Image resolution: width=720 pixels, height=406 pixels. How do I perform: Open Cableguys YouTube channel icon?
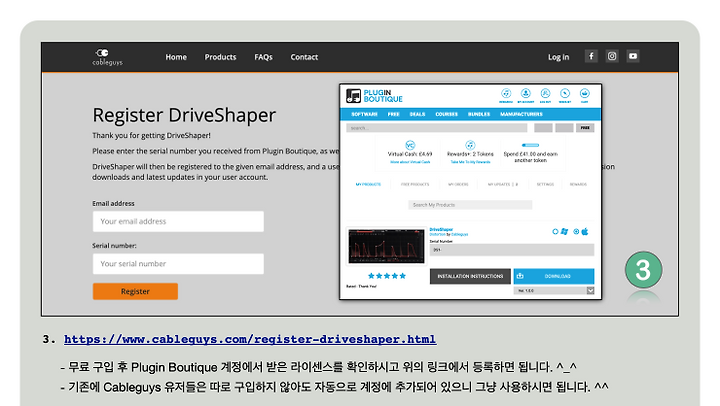[x=633, y=56]
